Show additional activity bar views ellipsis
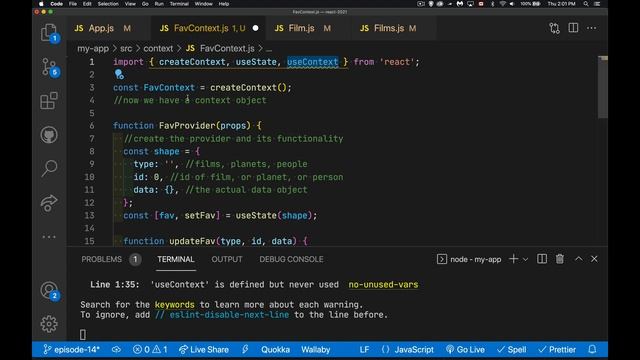Viewport: 640px width, 360px height. [x=49, y=237]
